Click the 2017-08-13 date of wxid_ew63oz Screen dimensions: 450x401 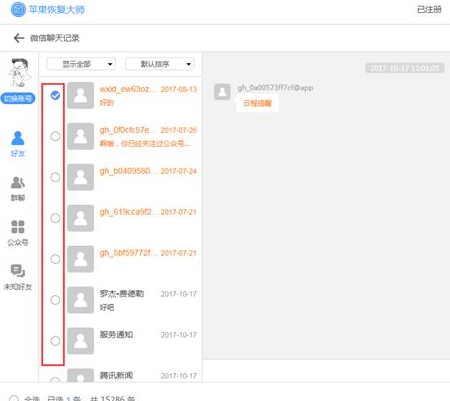tap(179, 89)
